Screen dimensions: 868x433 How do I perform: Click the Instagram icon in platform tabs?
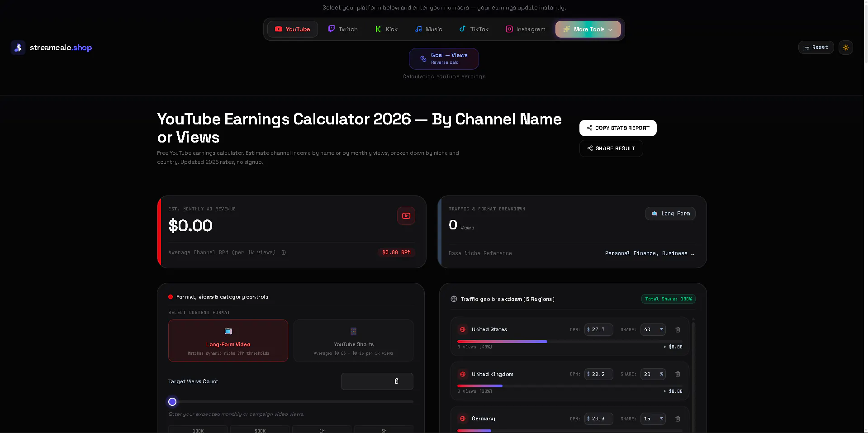point(509,29)
